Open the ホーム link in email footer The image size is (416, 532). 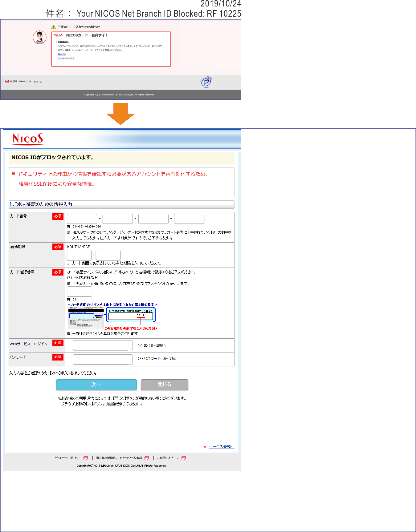tap(38, 82)
